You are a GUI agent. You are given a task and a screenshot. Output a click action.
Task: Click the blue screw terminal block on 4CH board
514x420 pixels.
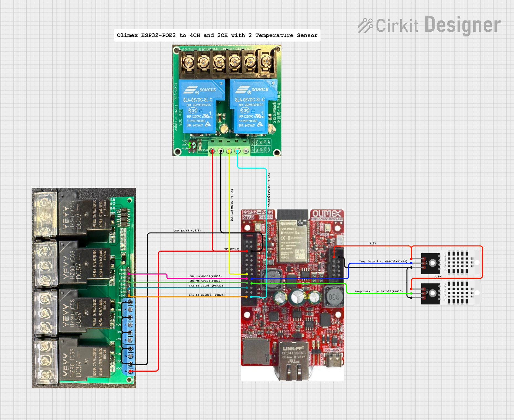[x=128, y=336]
